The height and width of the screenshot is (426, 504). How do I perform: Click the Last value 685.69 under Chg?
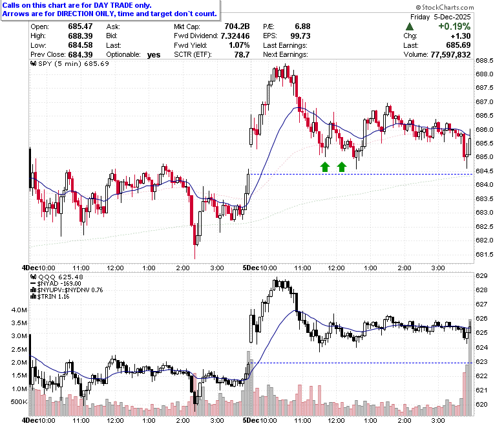click(x=458, y=45)
